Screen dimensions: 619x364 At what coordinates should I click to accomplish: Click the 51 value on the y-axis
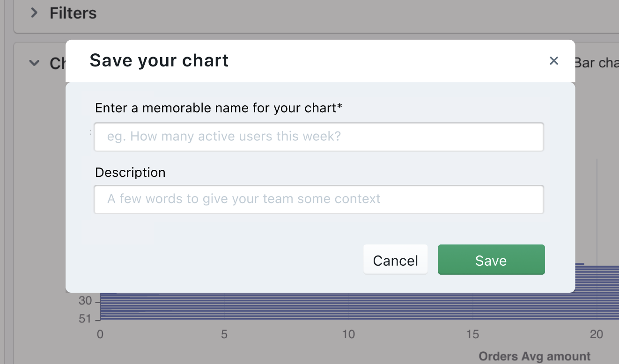tap(85, 319)
